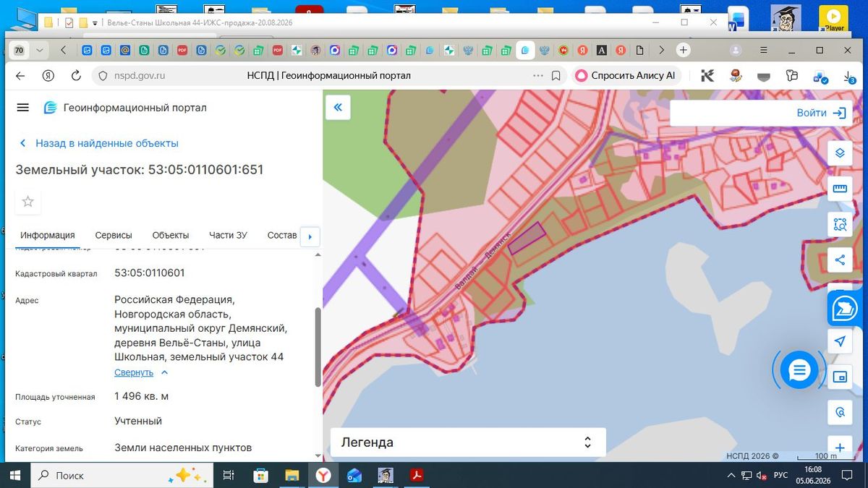The width and height of the screenshot is (868, 488).
Task: Collapse the side panel with double chevron
Action: pyautogui.click(x=338, y=108)
